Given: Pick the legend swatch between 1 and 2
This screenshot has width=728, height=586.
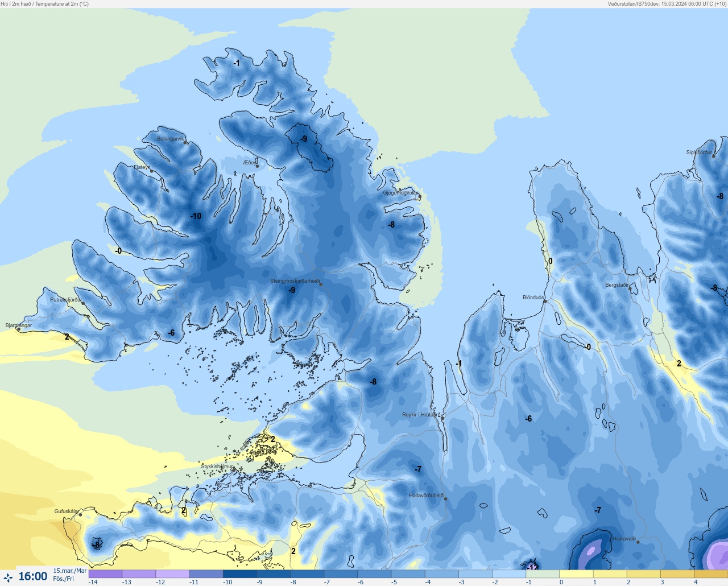Looking at the screenshot, I should pyautogui.click(x=610, y=574).
